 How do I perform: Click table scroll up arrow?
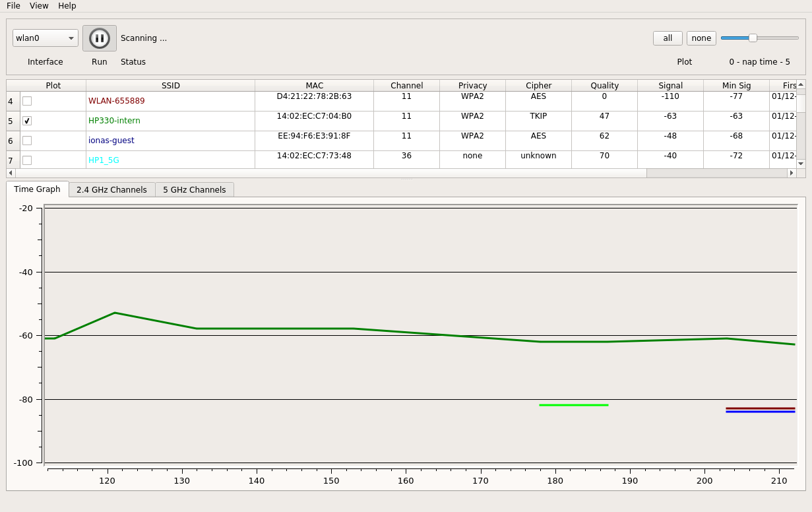tap(801, 84)
